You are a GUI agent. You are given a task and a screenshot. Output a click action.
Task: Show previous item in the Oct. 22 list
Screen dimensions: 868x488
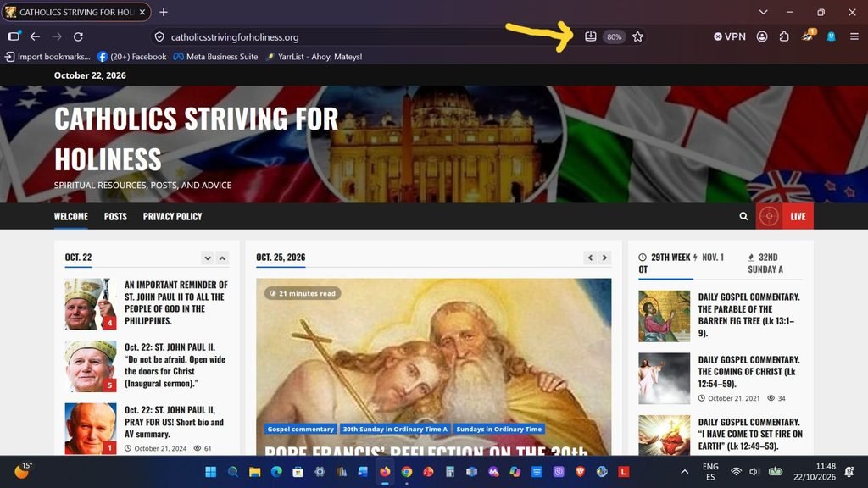(x=222, y=258)
